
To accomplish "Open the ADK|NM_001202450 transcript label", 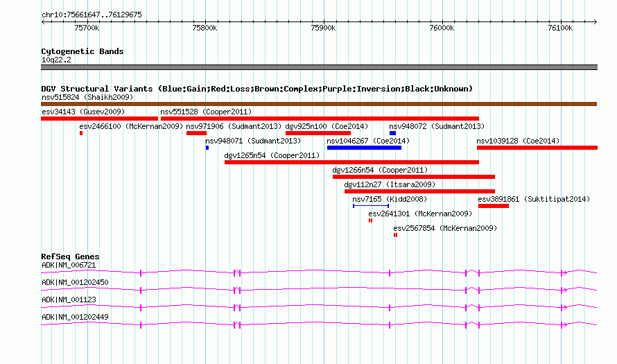I will pos(75,283).
